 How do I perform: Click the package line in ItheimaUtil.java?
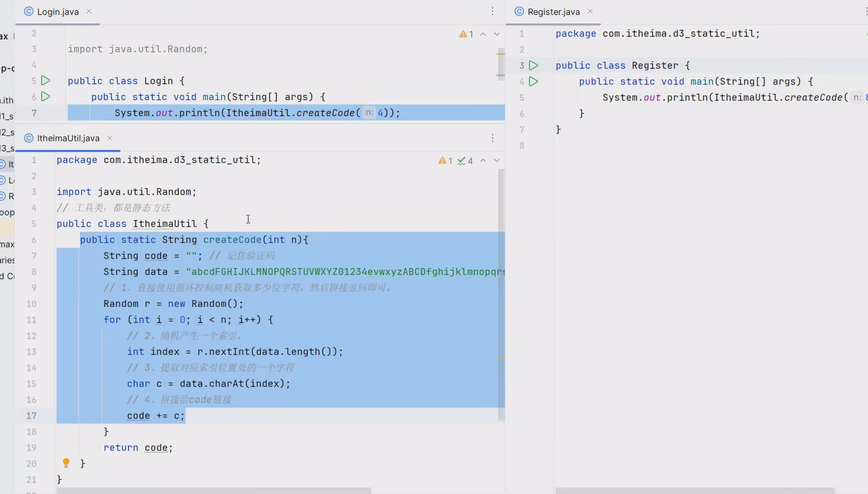click(159, 160)
